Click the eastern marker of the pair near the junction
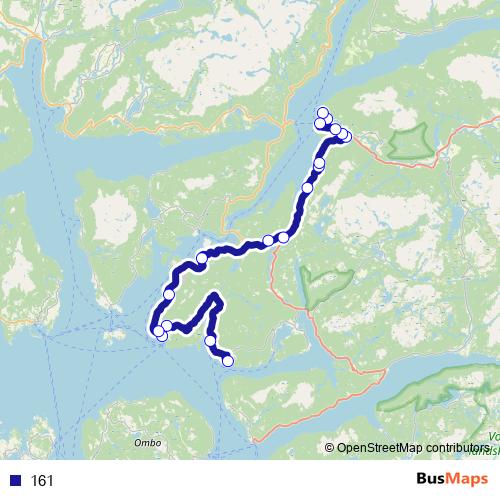The height and width of the screenshot is (500, 500). tap(283, 237)
